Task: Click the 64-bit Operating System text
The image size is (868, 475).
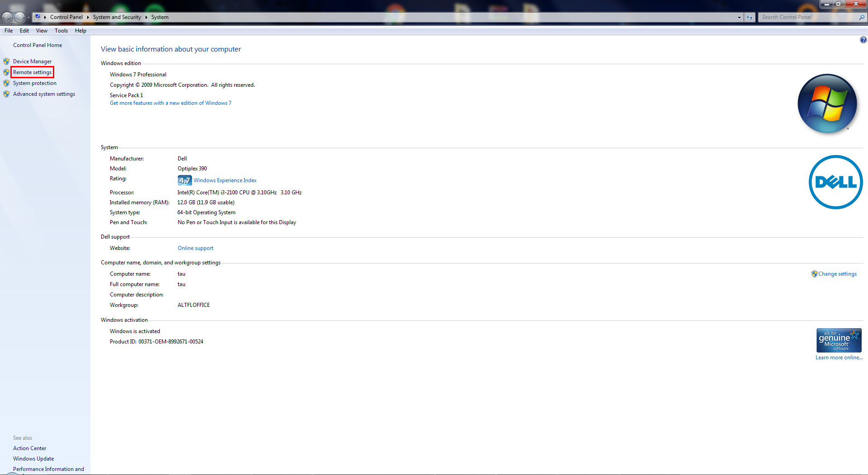Action: coord(206,212)
